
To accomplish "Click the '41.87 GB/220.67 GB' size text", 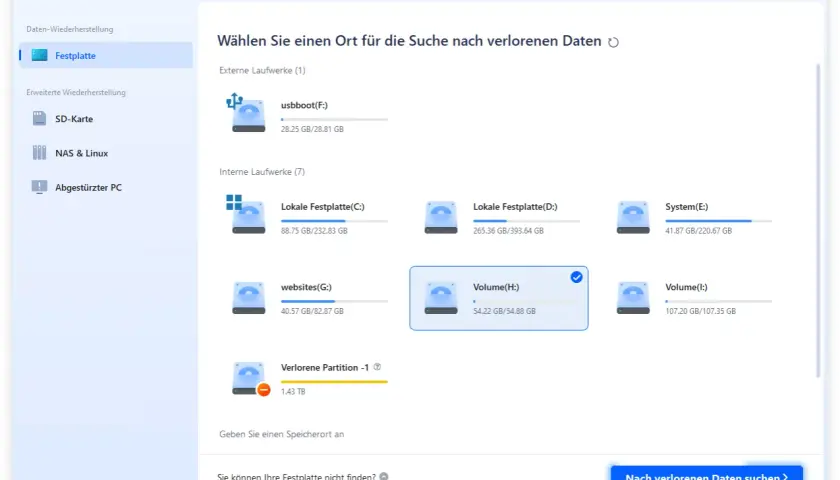I will [x=699, y=231].
